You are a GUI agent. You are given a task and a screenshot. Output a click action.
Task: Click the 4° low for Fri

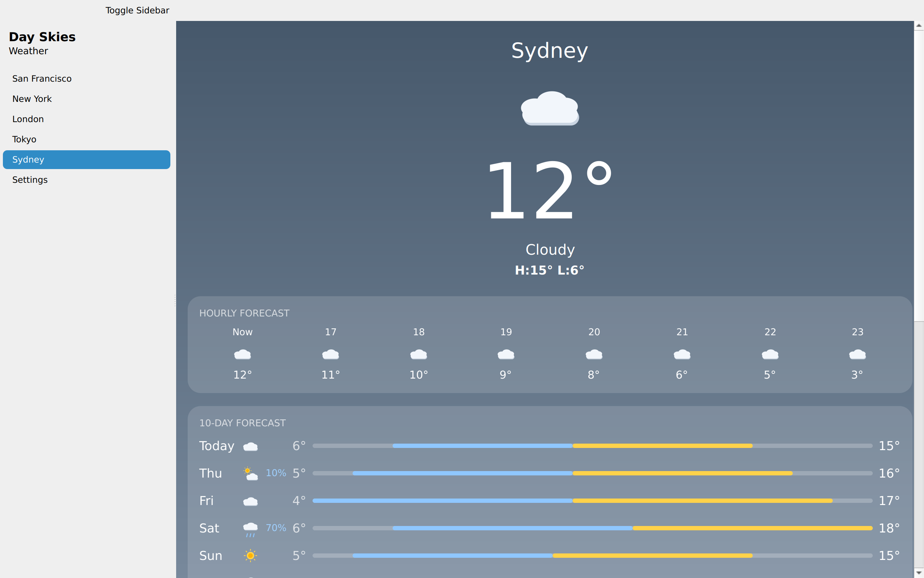click(x=299, y=501)
